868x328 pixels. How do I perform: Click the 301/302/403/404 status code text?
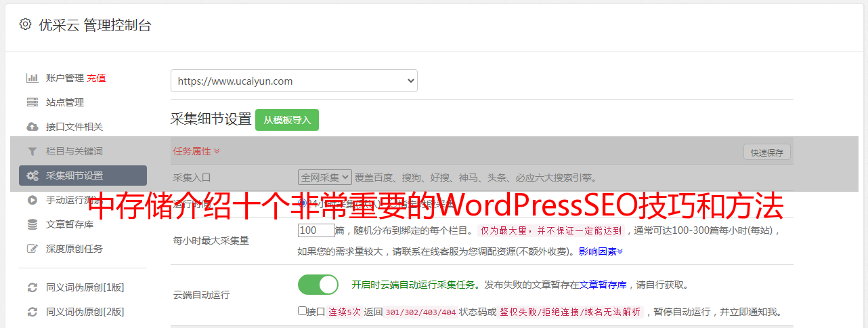coord(420,312)
